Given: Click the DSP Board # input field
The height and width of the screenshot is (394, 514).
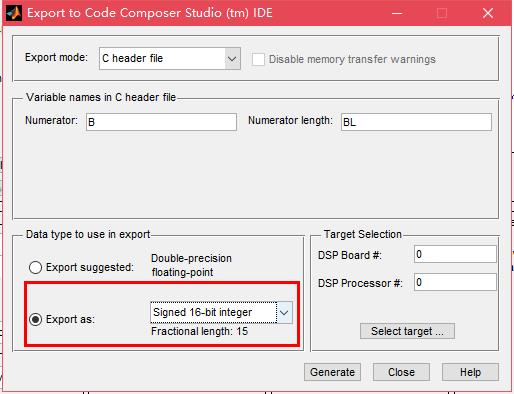Looking at the screenshot, I should tap(455, 255).
